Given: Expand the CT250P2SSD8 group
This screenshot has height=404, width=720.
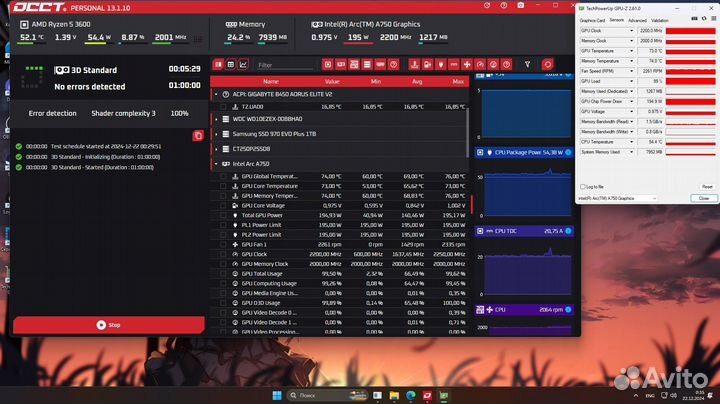Looking at the screenshot, I should (216, 149).
